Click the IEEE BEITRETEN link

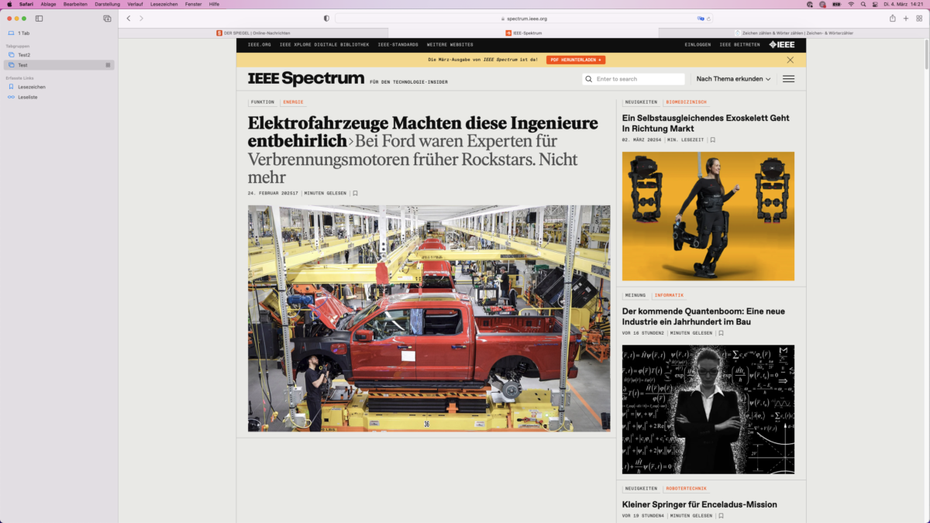click(x=740, y=44)
